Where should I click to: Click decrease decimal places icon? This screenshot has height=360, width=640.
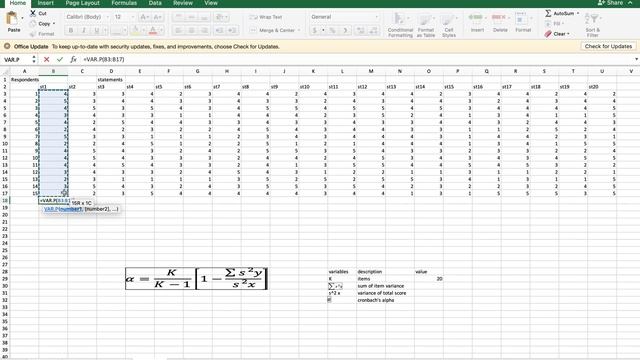click(373, 31)
